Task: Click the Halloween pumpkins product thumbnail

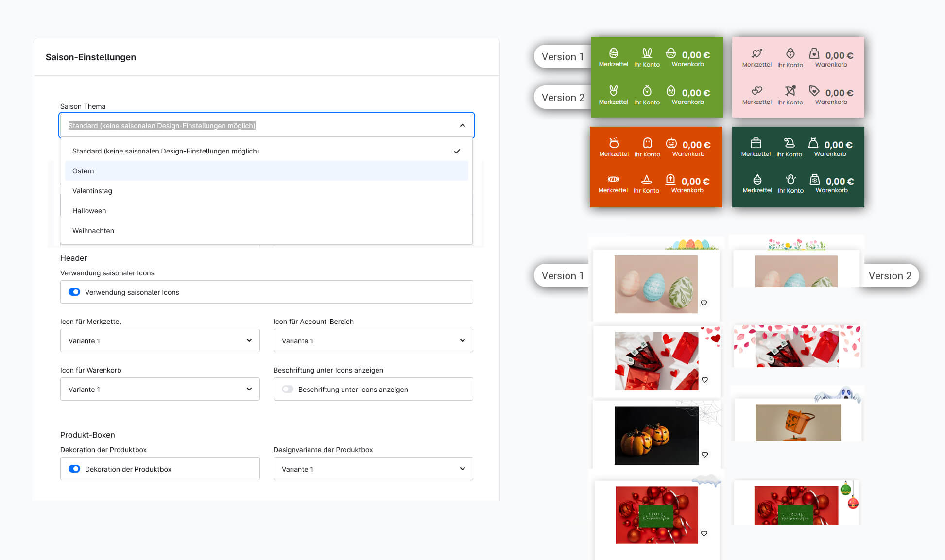Action: tap(656, 436)
